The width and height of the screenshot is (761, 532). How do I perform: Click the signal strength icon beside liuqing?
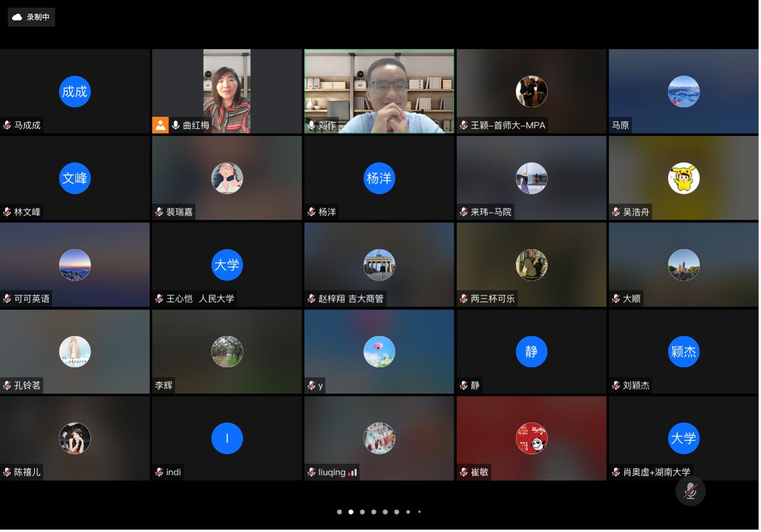pyautogui.click(x=353, y=472)
